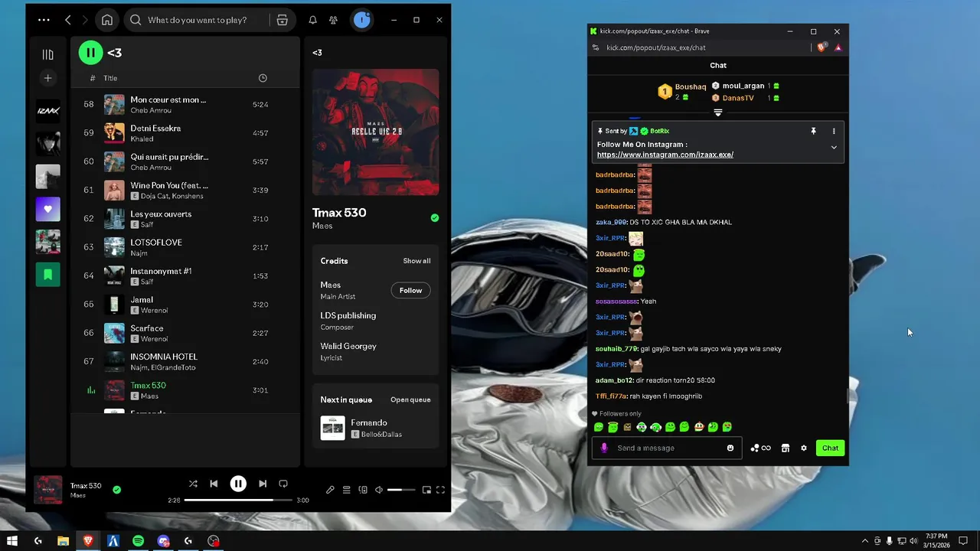Unpin the BotRix pinned message

[813, 131]
